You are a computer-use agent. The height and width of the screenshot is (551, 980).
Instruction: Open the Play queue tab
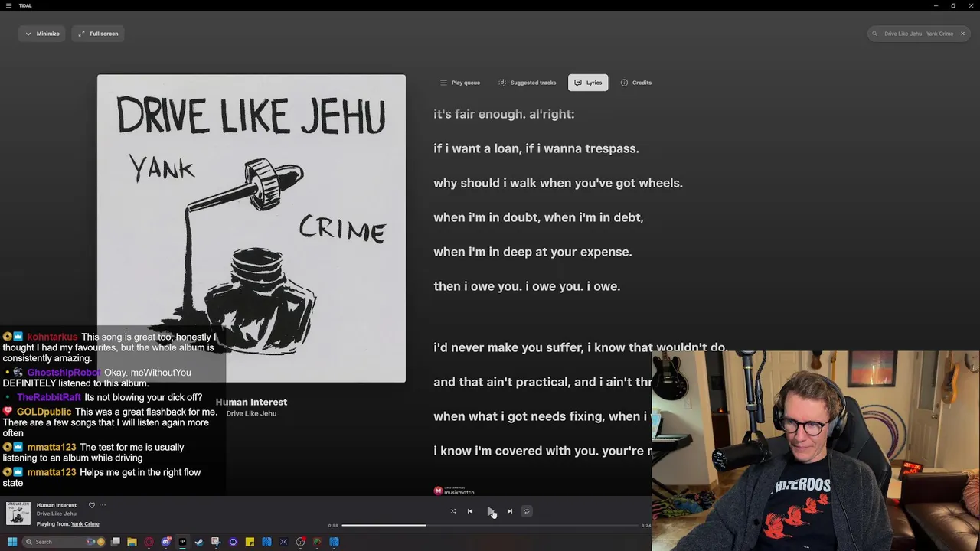460,83
